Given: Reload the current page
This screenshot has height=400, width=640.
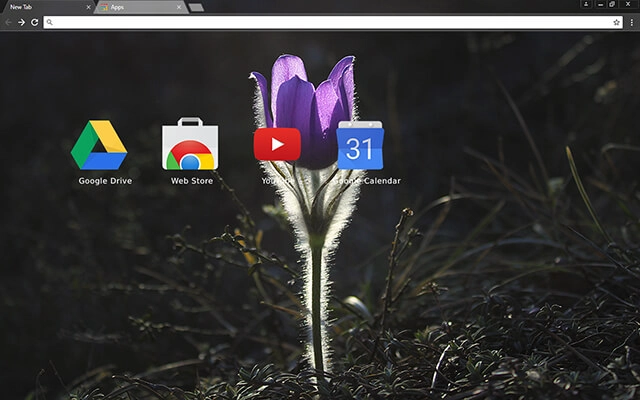Looking at the screenshot, I should point(35,22).
